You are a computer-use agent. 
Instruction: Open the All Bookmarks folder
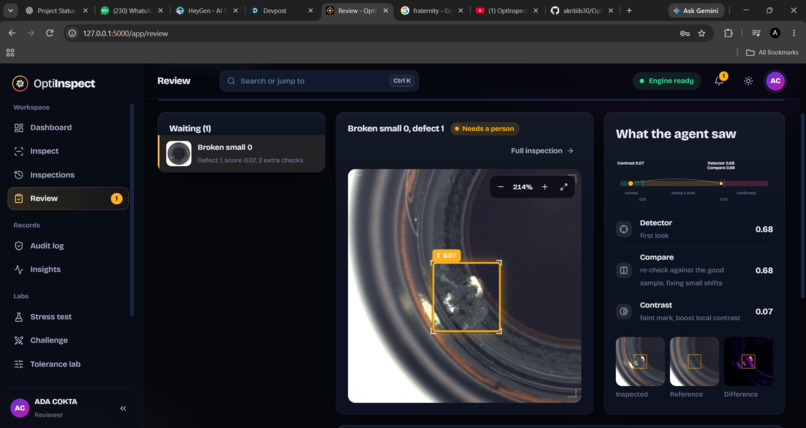(x=772, y=52)
